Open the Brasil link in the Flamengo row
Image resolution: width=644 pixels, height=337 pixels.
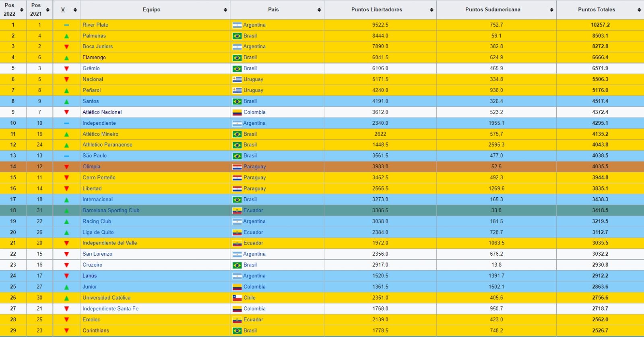250,58
